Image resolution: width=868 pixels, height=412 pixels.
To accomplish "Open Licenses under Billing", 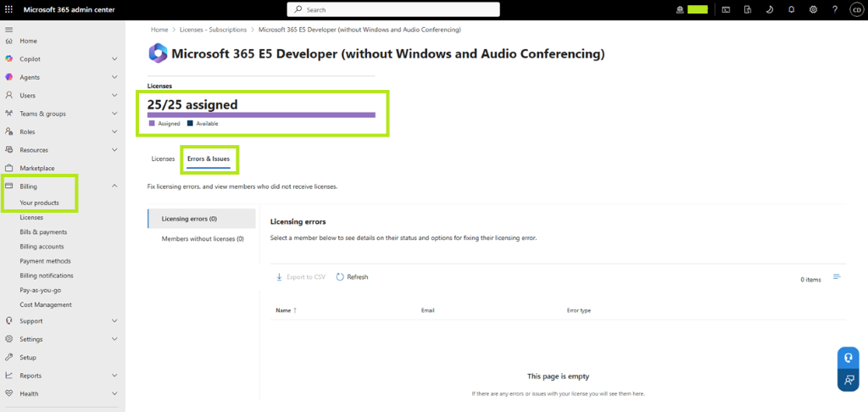I will (31, 217).
